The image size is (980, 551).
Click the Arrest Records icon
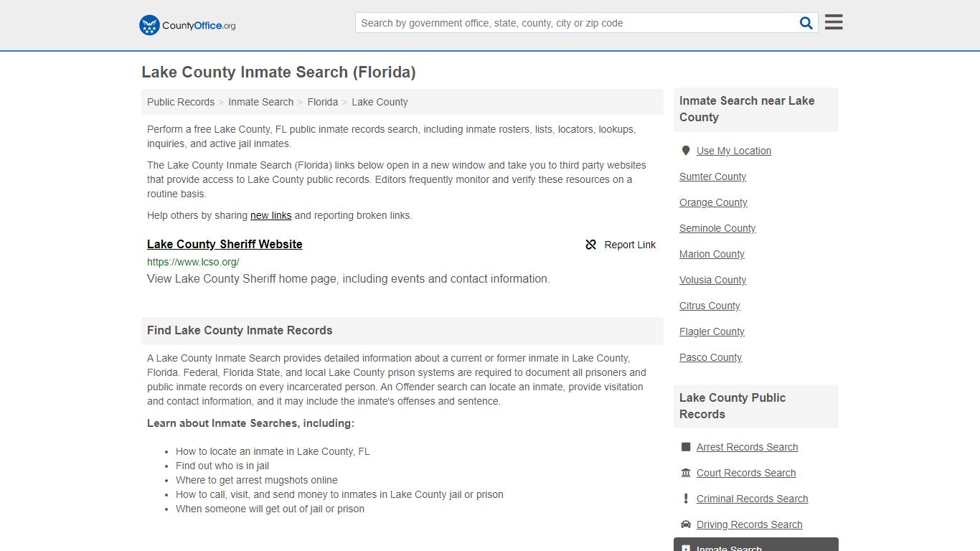point(686,447)
